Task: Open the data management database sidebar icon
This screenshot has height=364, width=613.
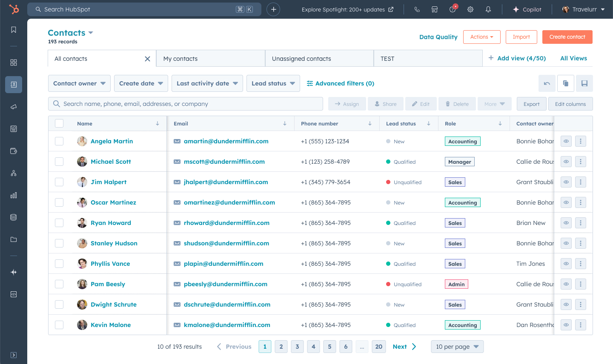Action: [14, 217]
